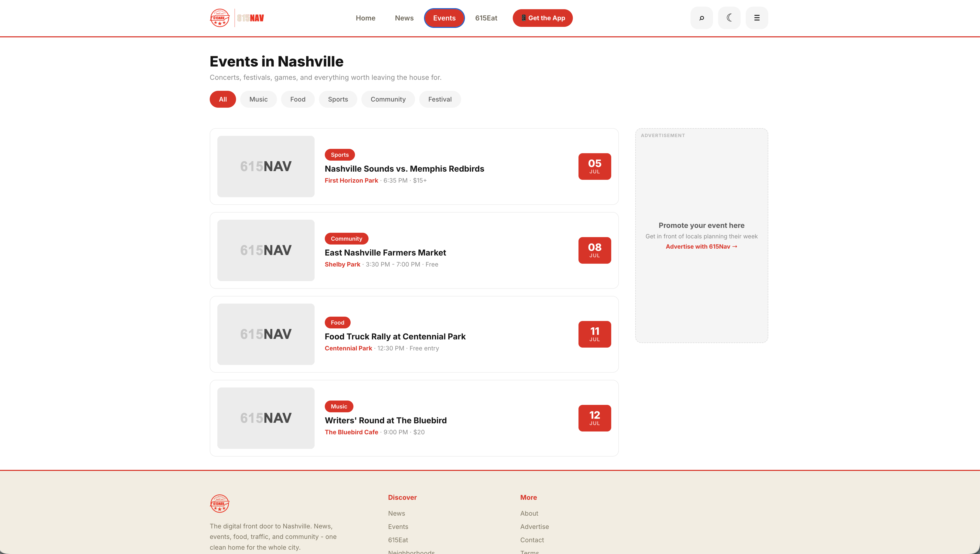Click the 08 JUL date badge
The image size is (980, 554).
click(595, 250)
